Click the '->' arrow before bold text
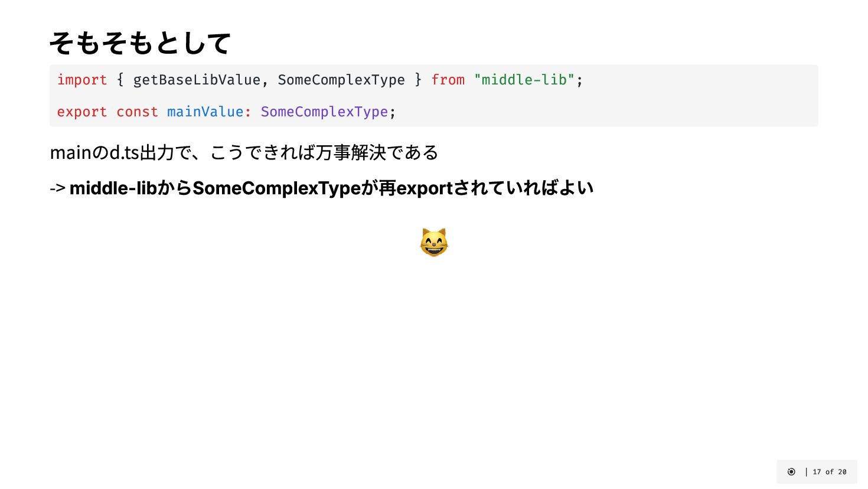Image resolution: width=868 pixels, height=489 pixels. pyautogui.click(x=57, y=188)
